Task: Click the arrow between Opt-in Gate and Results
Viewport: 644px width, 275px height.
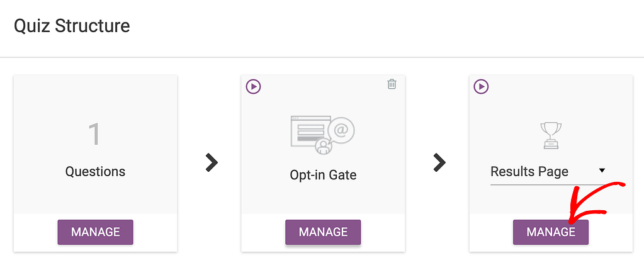Action: [439, 162]
